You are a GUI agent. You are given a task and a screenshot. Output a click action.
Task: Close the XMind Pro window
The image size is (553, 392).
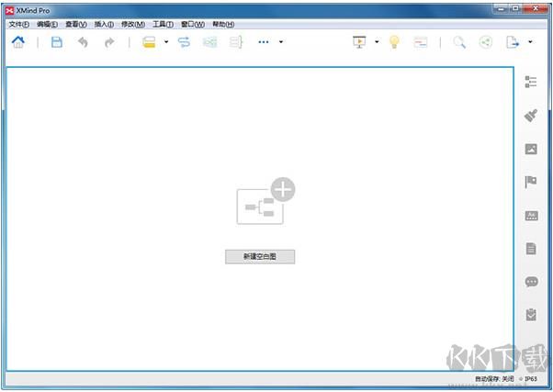pos(536,8)
